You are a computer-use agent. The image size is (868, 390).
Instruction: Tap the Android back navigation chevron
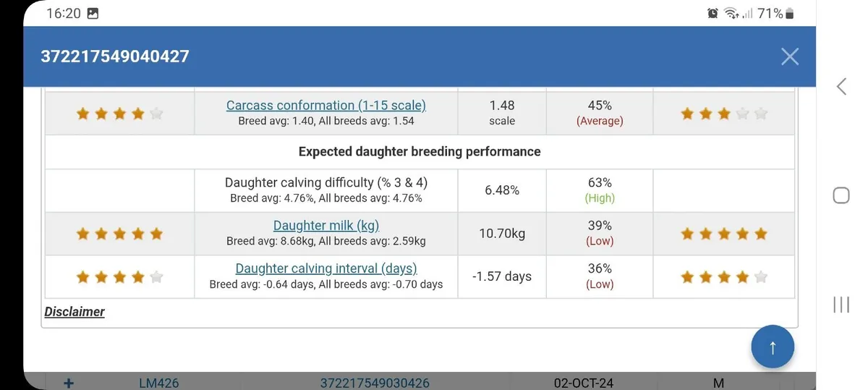pyautogui.click(x=841, y=87)
